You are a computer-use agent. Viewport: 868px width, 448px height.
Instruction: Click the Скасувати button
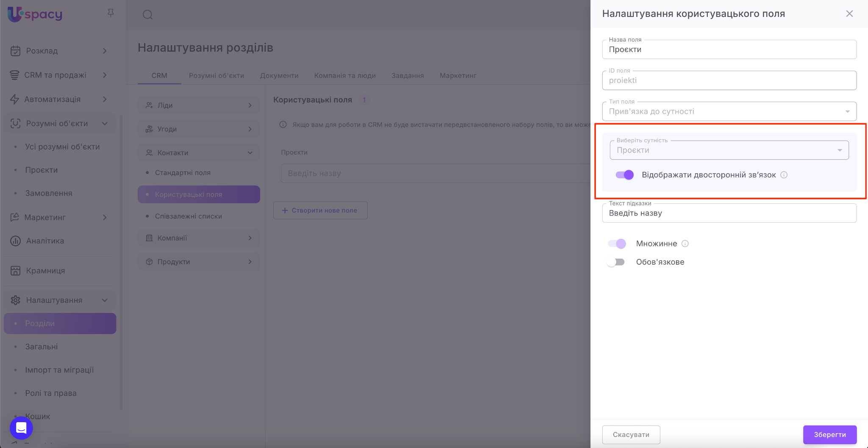(631, 434)
